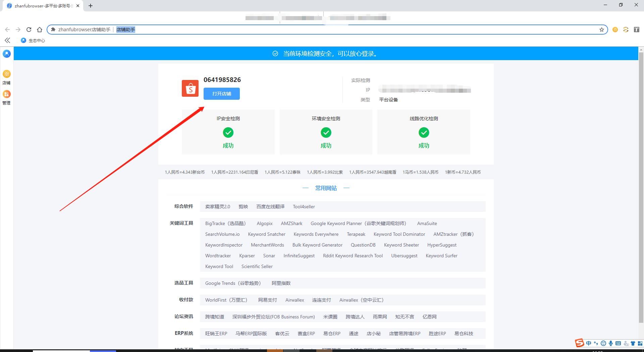Screen dimensions: 644x352
Task: Click the IME microphone icon
Action: [x=611, y=343]
